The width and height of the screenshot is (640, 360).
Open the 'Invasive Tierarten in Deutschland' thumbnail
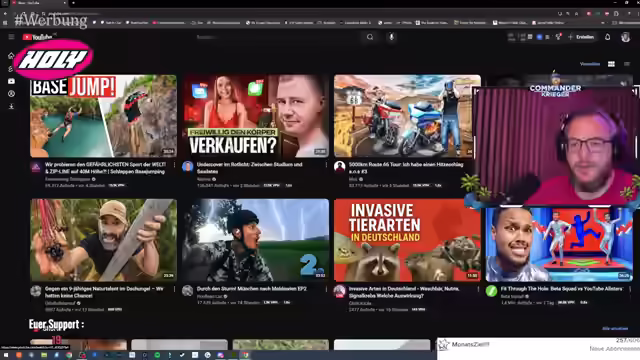click(x=407, y=240)
